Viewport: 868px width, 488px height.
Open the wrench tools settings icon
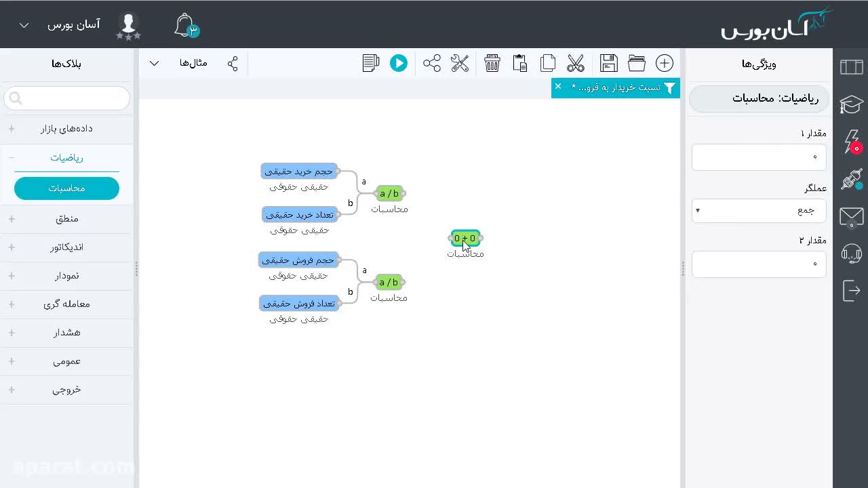coord(460,63)
